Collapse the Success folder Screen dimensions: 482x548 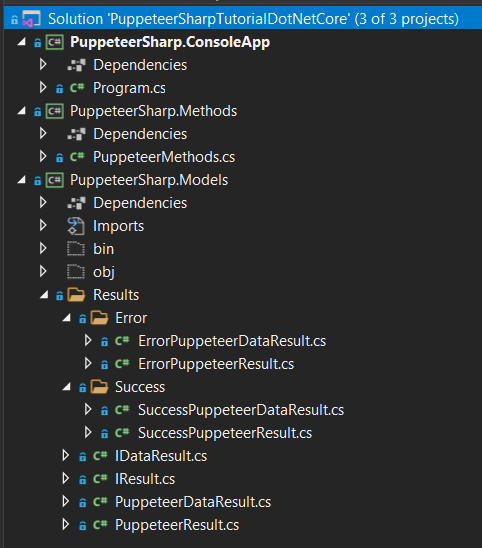coord(66,387)
